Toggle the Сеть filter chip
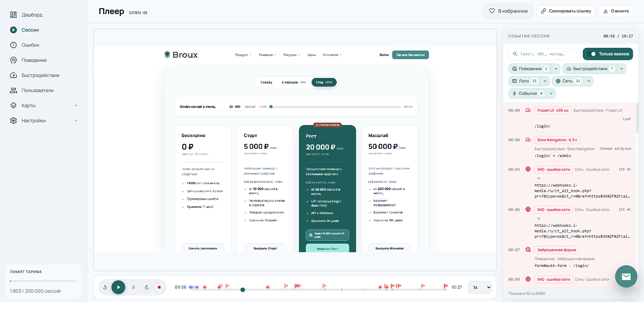644x324 pixels. [568, 81]
